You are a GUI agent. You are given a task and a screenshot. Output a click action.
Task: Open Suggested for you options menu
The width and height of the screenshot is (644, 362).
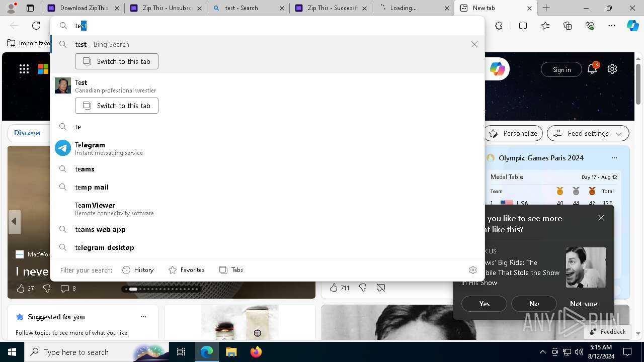(x=143, y=317)
